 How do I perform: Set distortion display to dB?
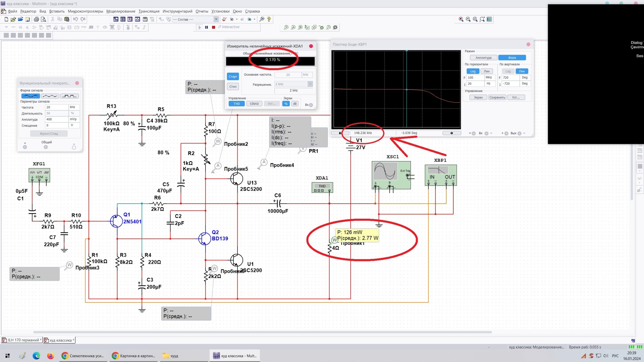pos(295,104)
